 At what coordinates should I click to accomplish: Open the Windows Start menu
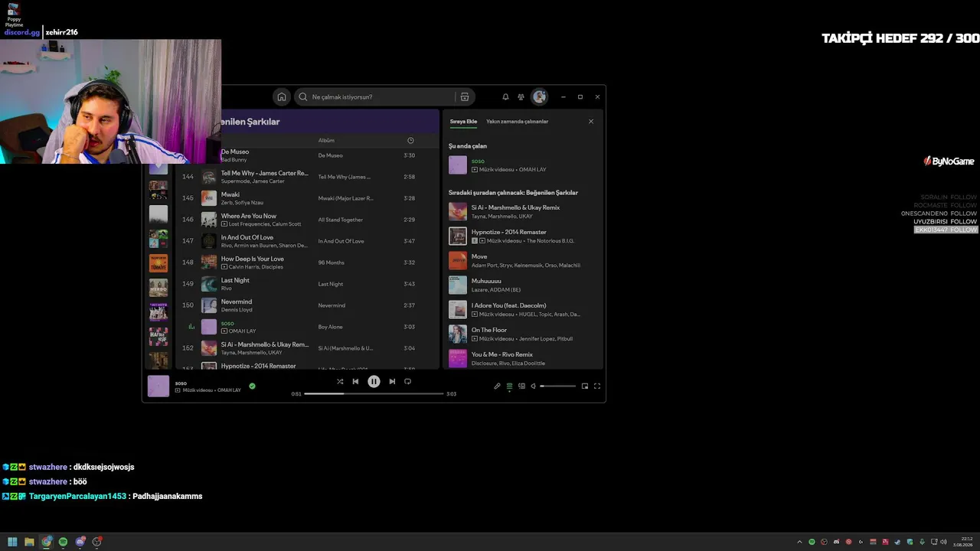(x=12, y=542)
